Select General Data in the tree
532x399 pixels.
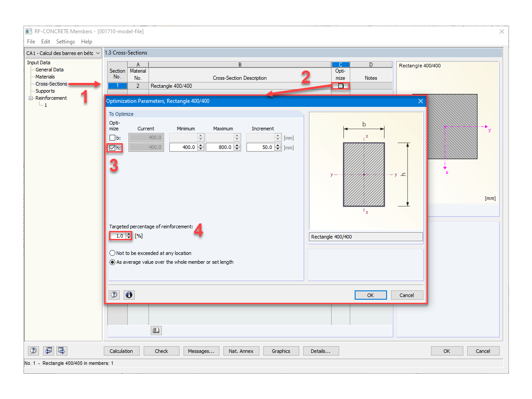coord(49,70)
